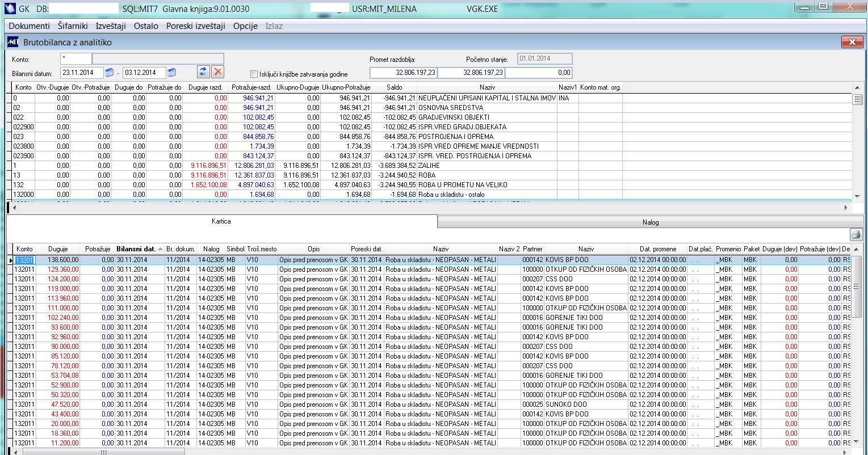
Task: Sort Kartica grid by Simbol column header
Action: tap(235, 249)
